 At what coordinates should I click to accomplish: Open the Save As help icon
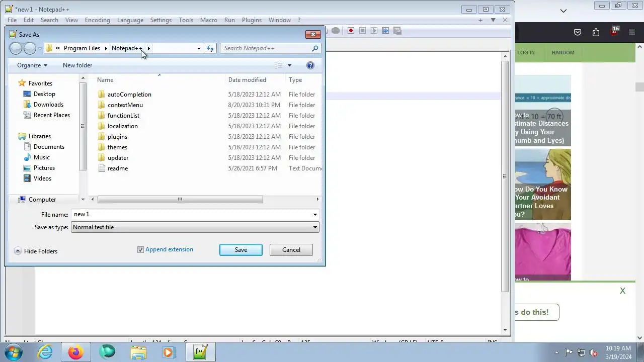[310, 65]
